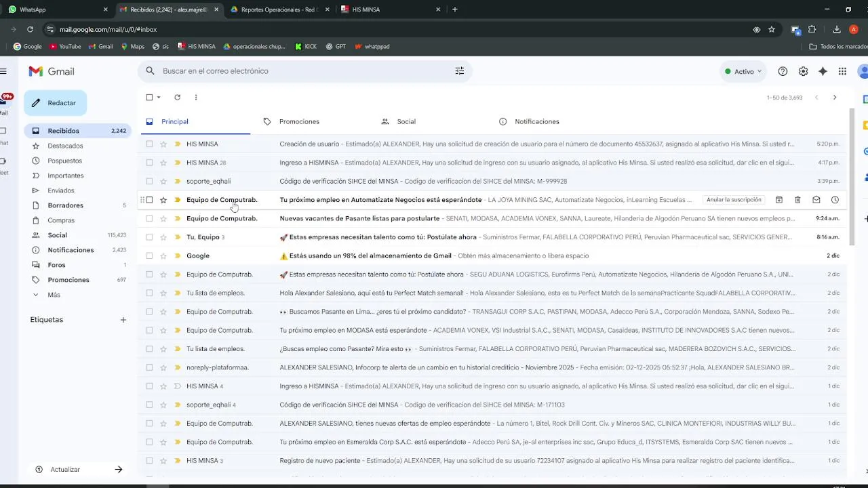Switch to Principal tab
The width and height of the screenshot is (868, 488).
[195, 121]
